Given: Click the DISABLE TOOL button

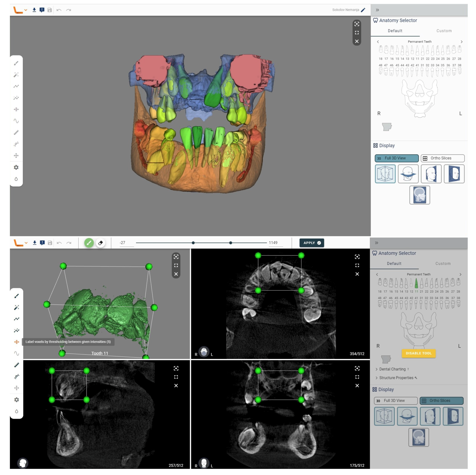Looking at the screenshot, I should pos(419,353).
